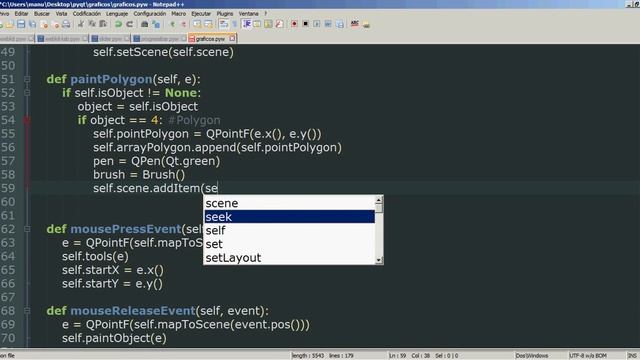
Task: Click the Redo arrow icon
Action: tap(129, 24)
